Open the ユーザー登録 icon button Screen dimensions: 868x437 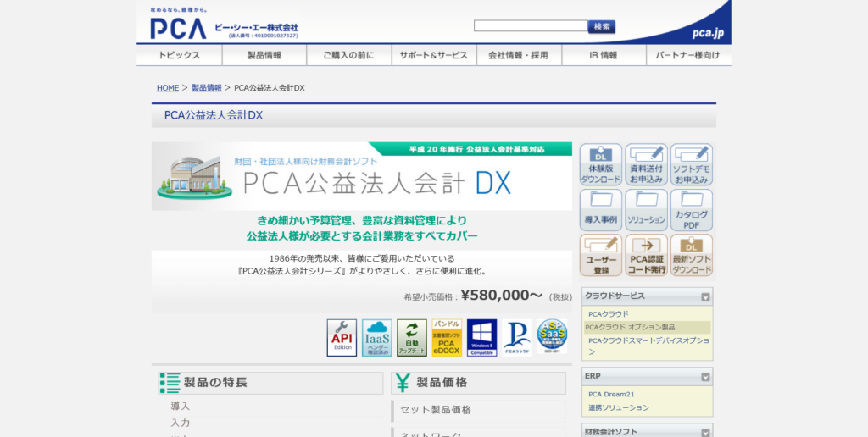[601, 255]
